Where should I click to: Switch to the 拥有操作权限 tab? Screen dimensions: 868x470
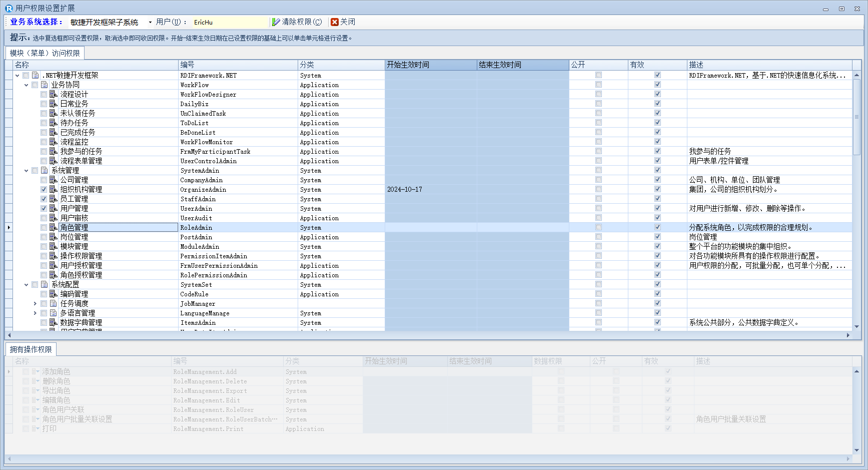click(31, 349)
